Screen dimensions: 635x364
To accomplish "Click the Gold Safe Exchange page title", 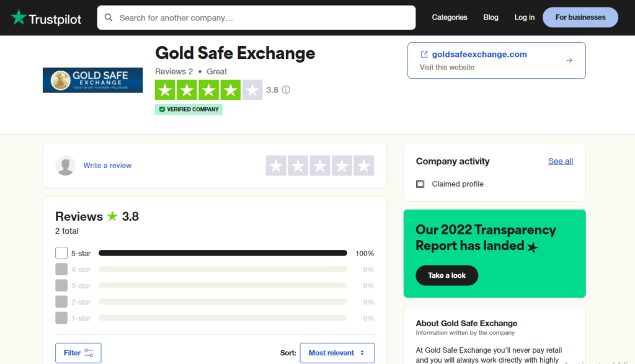I will (235, 53).
